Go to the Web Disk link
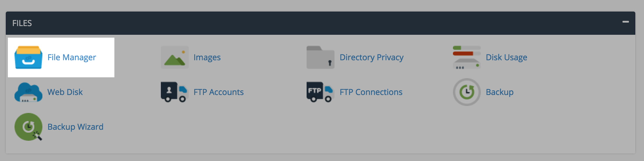This screenshot has height=161, width=644. pyautogui.click(x=65, y=92)
